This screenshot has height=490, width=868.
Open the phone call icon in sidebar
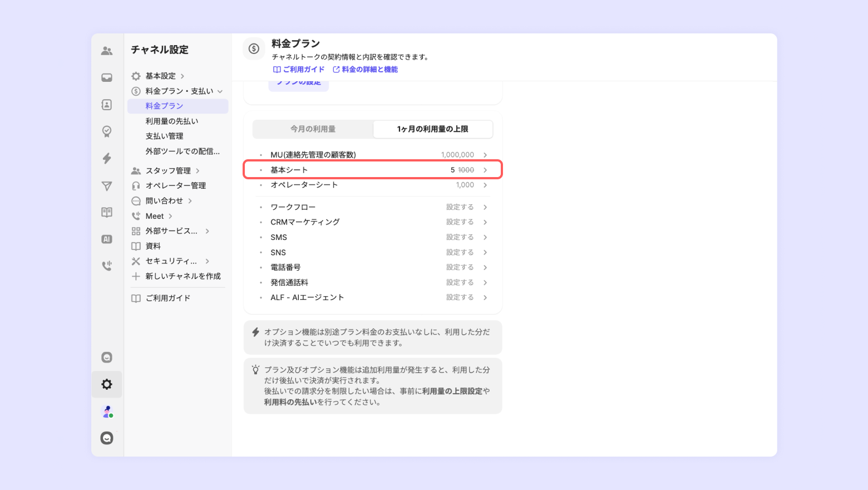click(107, 266)
